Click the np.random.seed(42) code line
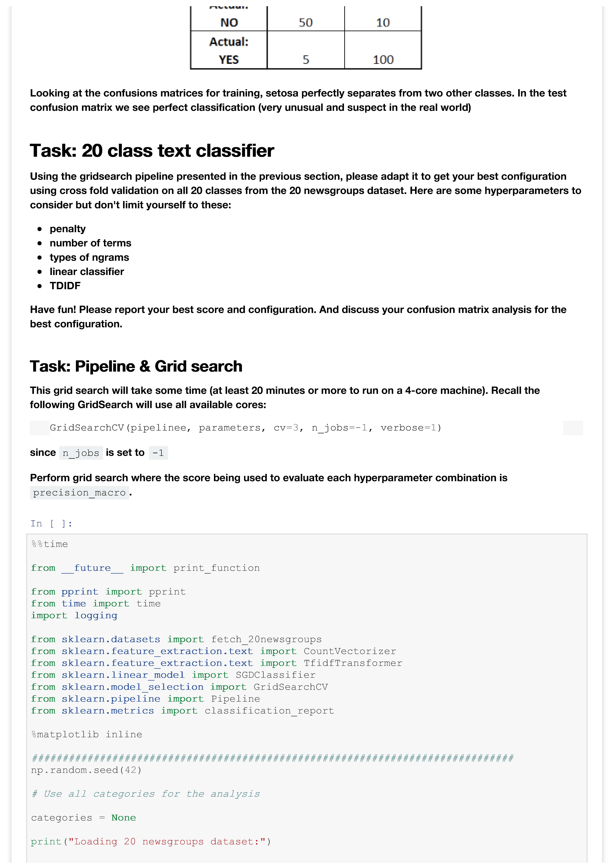 [x=86, y=770]
